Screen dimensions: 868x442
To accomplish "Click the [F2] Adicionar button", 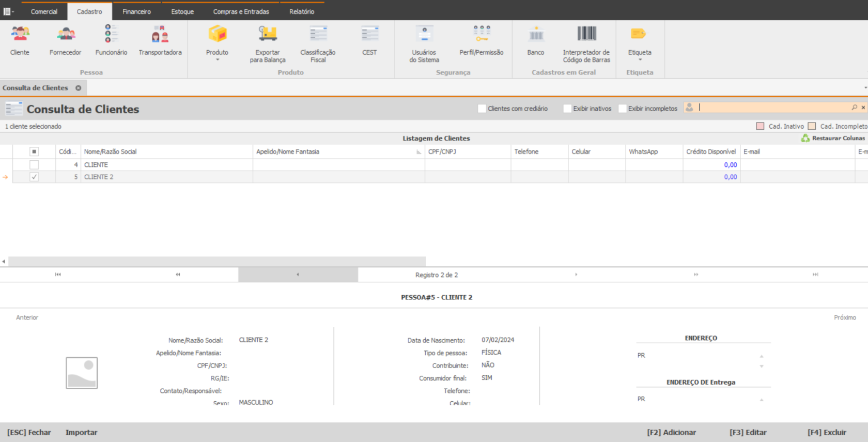I will click(671, 432).
